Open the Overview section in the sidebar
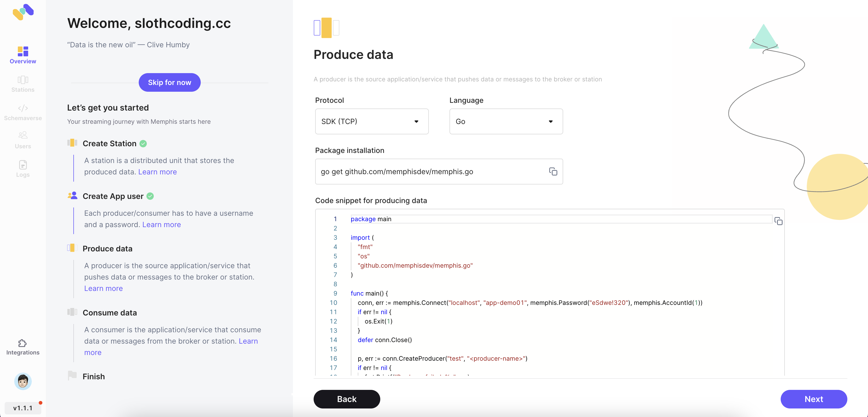This screenshot has width=868, height=417. (x=22, y=55)
